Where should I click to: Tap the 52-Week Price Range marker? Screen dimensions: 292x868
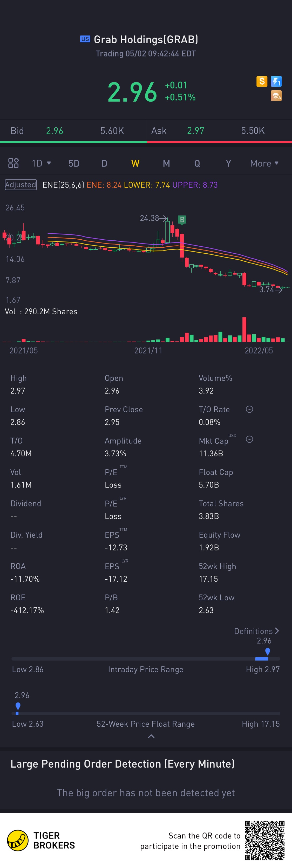(18, 706)
